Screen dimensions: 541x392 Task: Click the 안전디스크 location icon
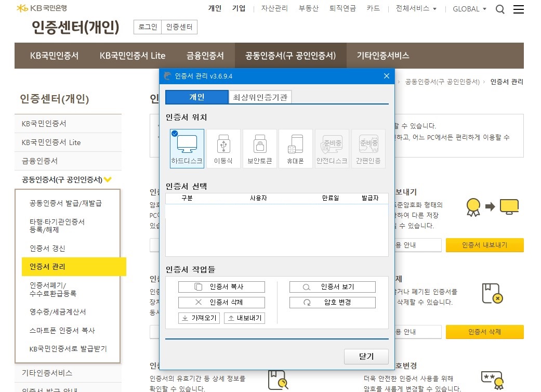(x=332, y=149)
